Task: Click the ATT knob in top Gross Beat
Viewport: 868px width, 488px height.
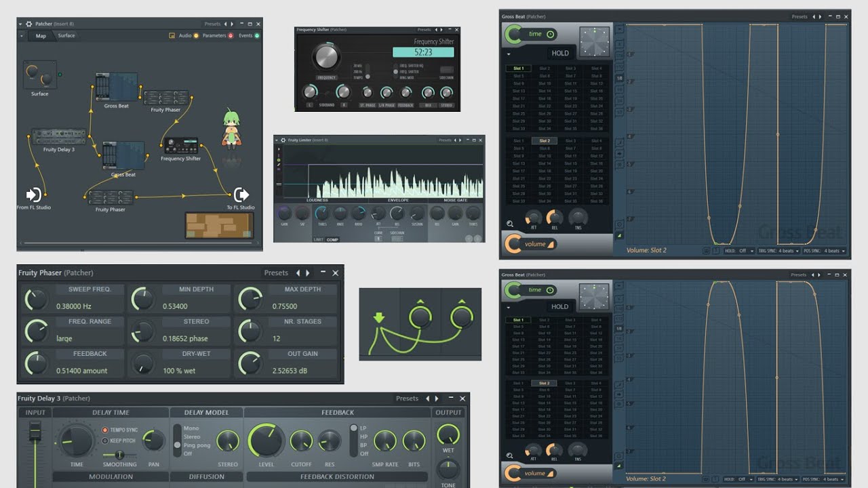Action: (533, 218)
